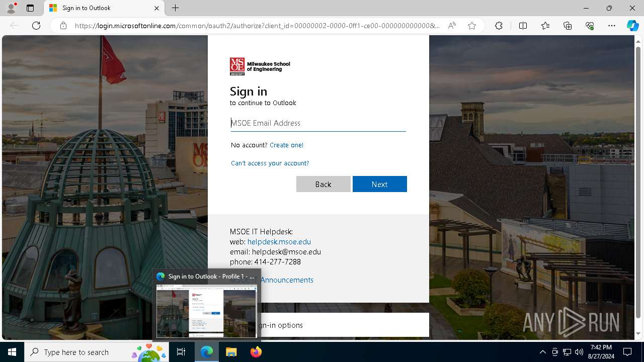Click the taskbar search box
Viewport: 644px width, 362px height.
(97, 352)
